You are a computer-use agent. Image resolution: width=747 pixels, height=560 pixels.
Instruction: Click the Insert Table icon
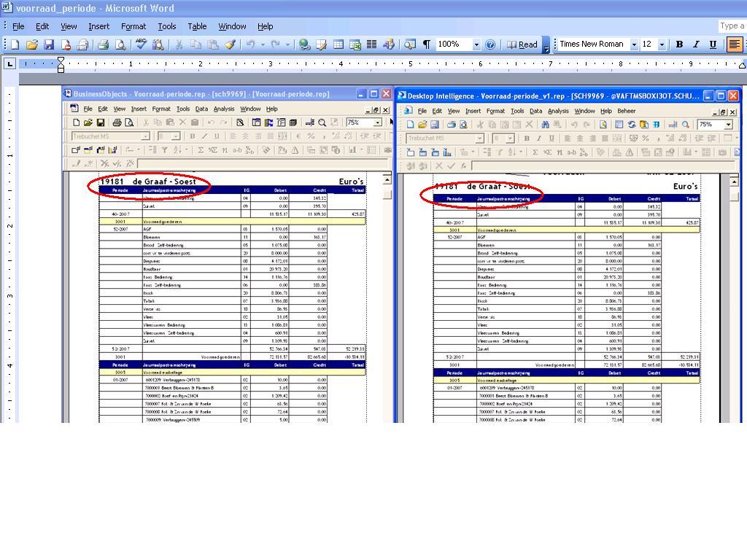pos(338,44)
